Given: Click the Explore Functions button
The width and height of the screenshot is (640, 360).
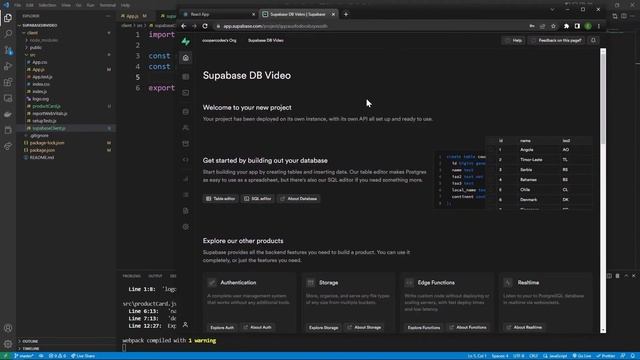Looking at the screenshot, I should [424, 327].
